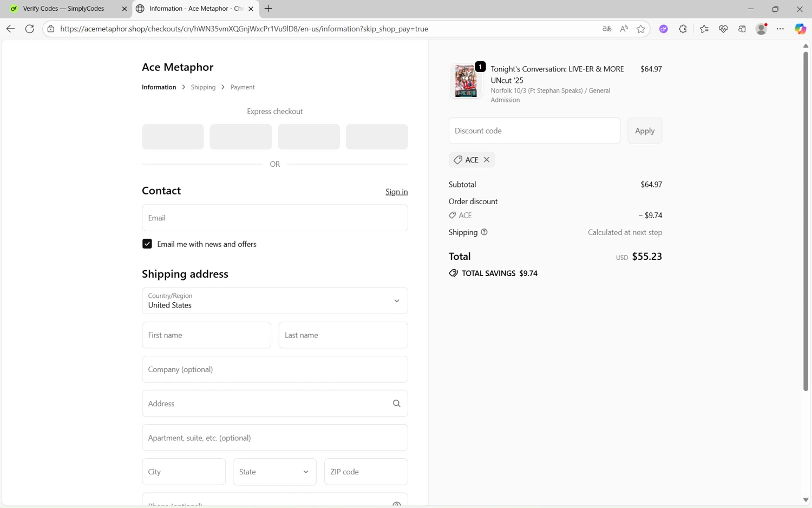Reload the page with the refresh icon
Screen dimensions: 812x508
(30, 29)
